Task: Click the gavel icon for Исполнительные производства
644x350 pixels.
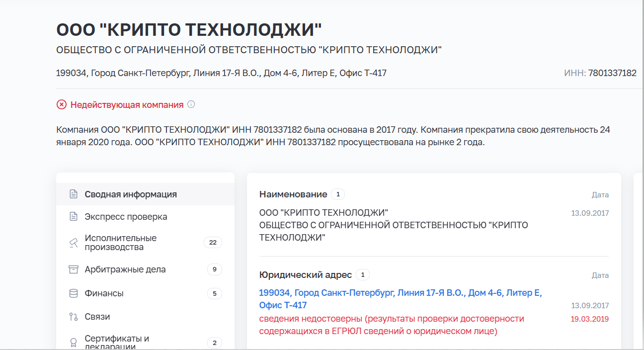Action: tap(74, 243)
